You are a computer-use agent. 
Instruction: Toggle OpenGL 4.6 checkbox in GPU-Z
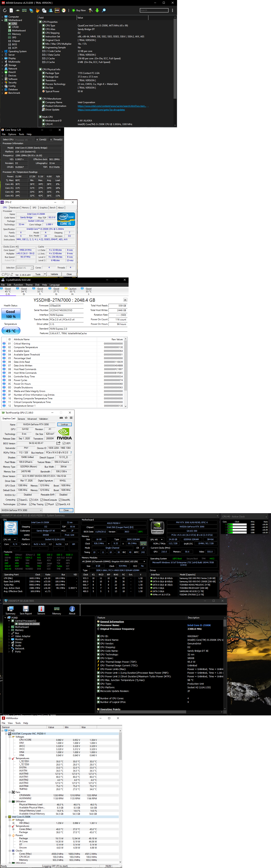point(57,504)
